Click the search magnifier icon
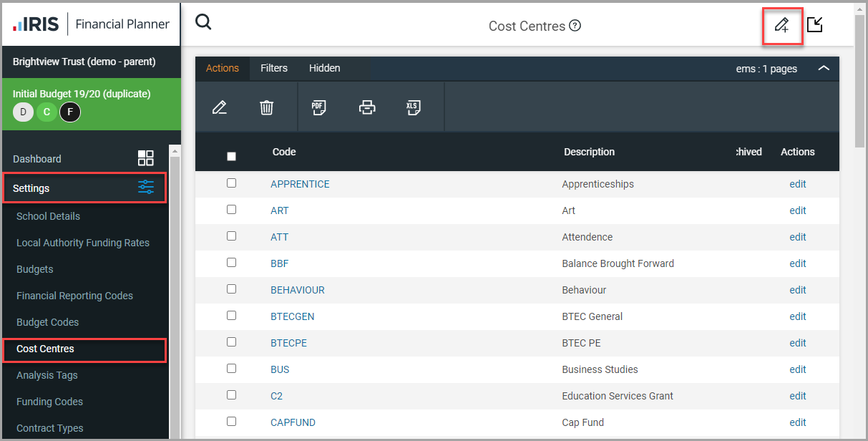This screenshot has width=868, height=441. pyautogui.click(x=204, y=23)
